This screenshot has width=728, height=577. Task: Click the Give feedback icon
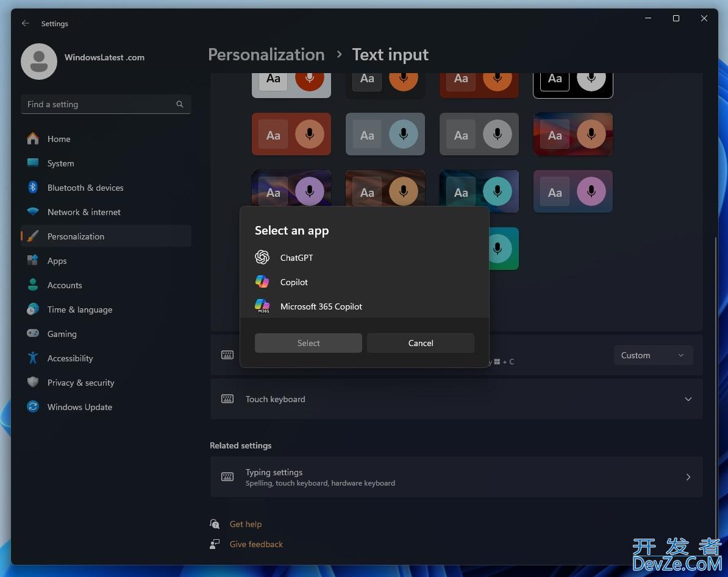215,544
